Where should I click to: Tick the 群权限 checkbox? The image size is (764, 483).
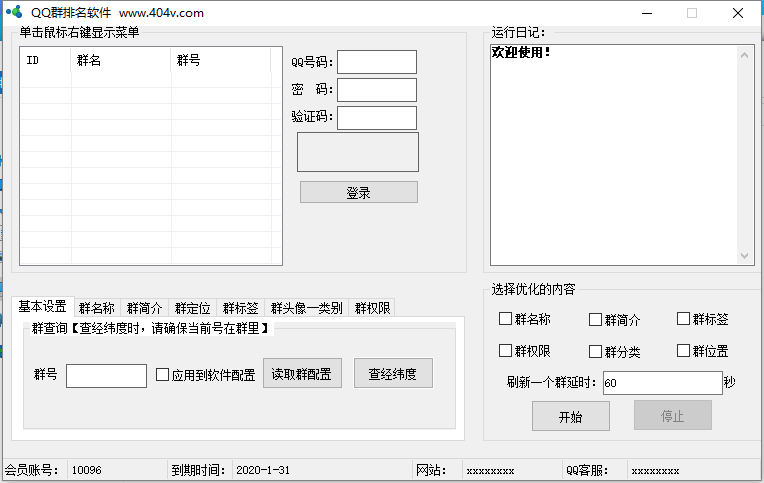(506, 351)
